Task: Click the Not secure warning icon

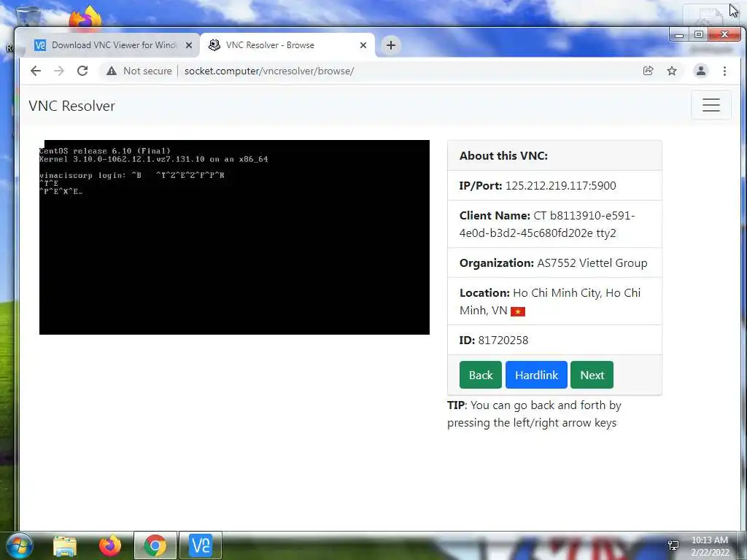Action: [x=112, y=71]
